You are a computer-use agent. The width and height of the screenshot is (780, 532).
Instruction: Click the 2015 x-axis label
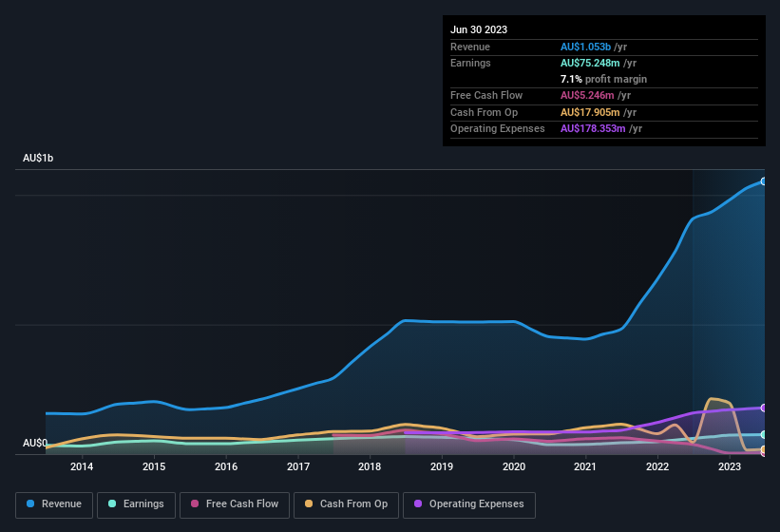[154, 466]
